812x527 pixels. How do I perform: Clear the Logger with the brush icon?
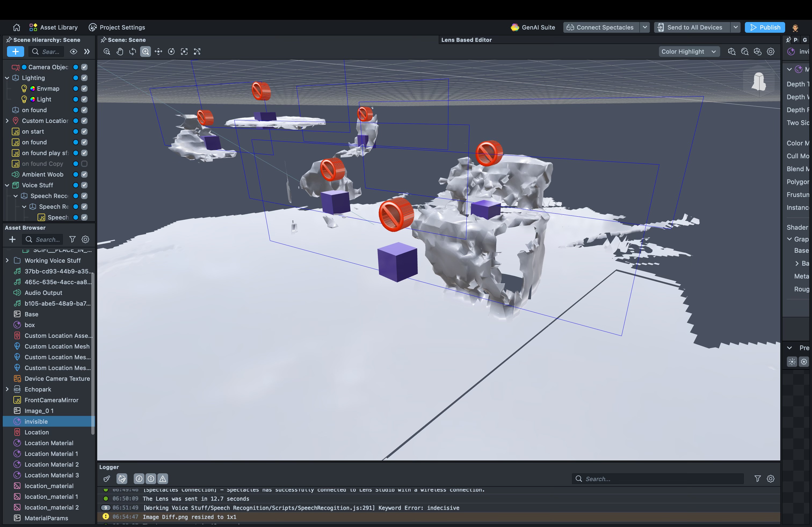click(x=107, y=479)
